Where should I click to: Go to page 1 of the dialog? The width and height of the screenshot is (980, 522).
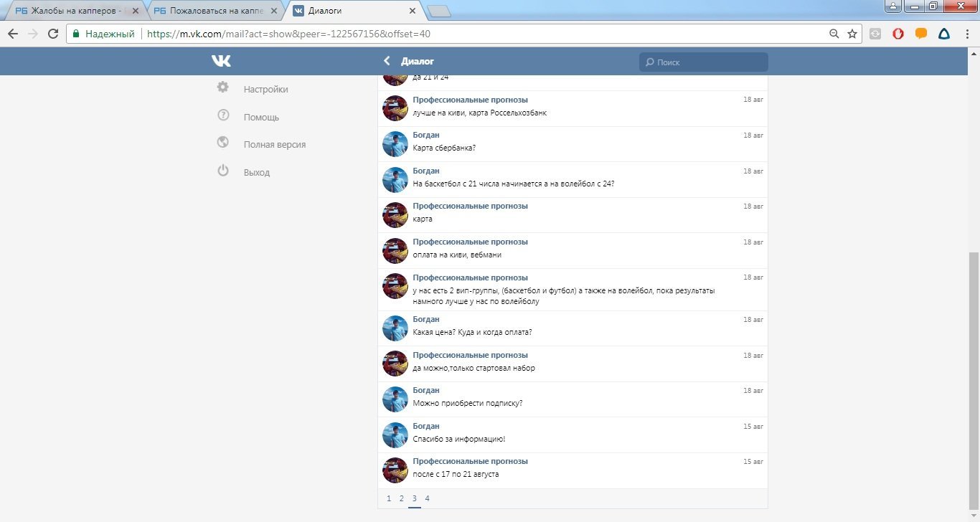click(389, 498)
